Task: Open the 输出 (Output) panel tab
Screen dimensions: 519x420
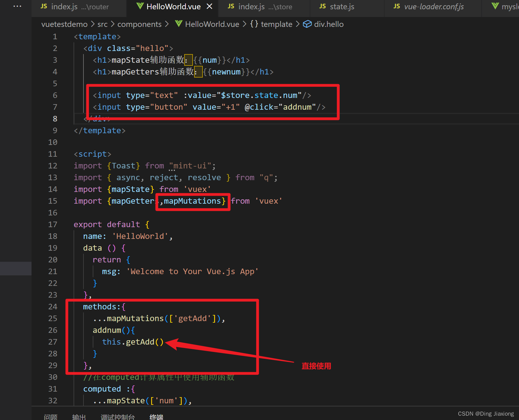Action: pos(79,417)
